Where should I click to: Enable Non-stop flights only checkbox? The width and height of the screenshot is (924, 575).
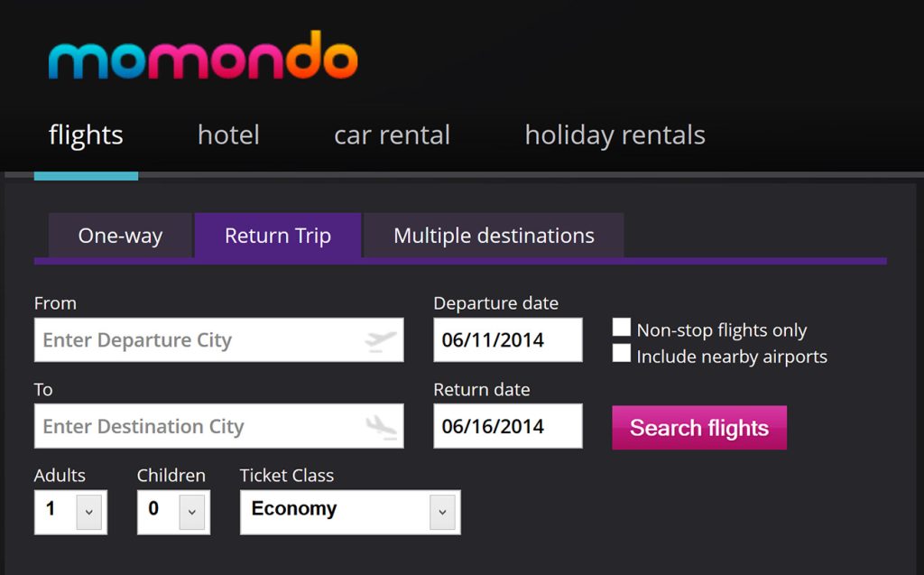[x=622, y=328]
